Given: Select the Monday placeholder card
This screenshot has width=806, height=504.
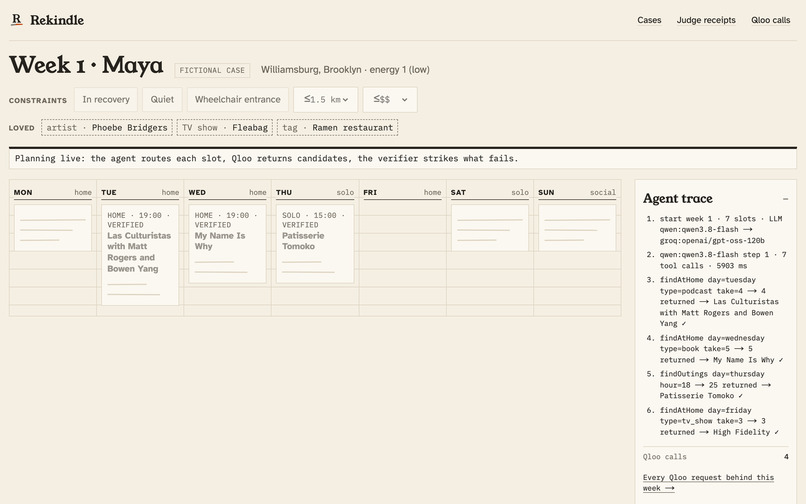Looking at the screenshot, I should [52, 228].
